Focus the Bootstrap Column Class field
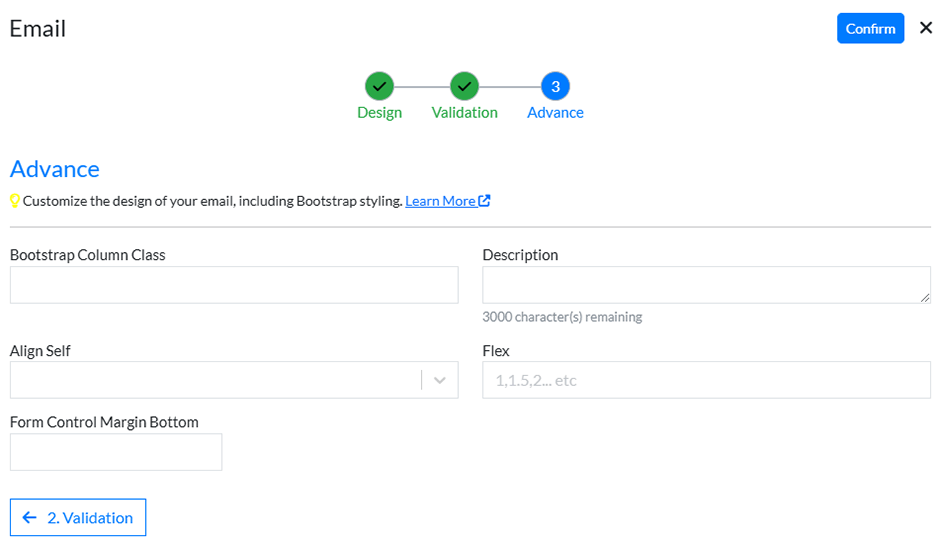 pos(234,285)
